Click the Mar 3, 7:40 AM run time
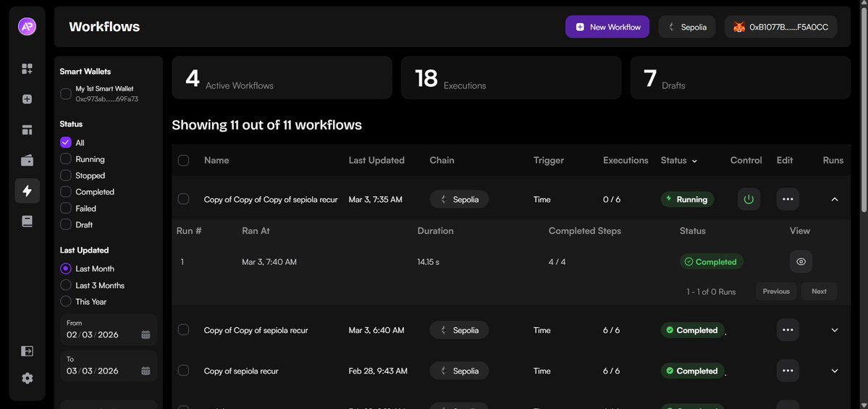The width and height of the screenshot is (868, 409). (x=269, y=262)
